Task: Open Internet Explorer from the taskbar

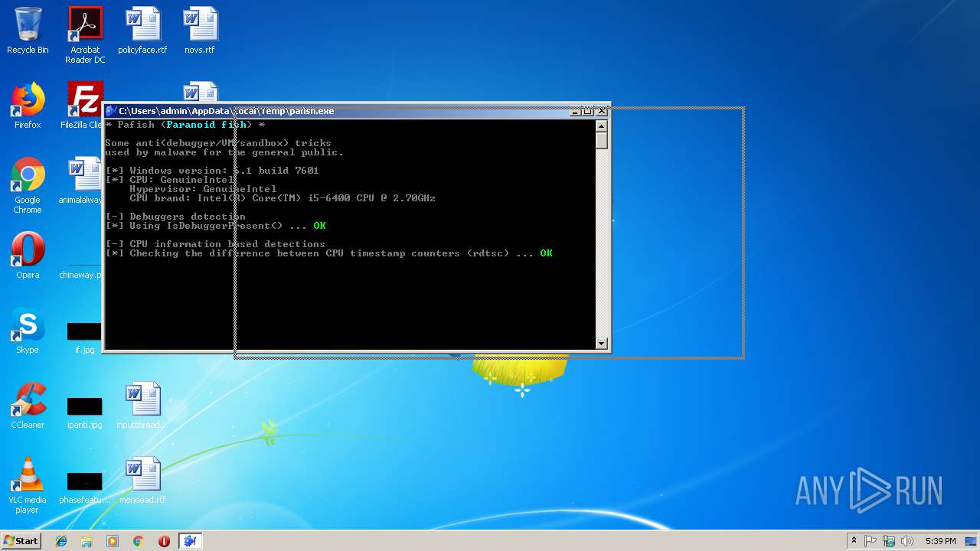Action: tap(61, 541)
